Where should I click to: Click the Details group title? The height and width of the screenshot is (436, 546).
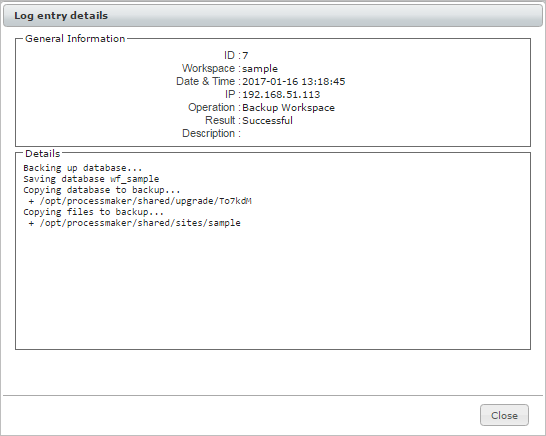tap(42, 154)
